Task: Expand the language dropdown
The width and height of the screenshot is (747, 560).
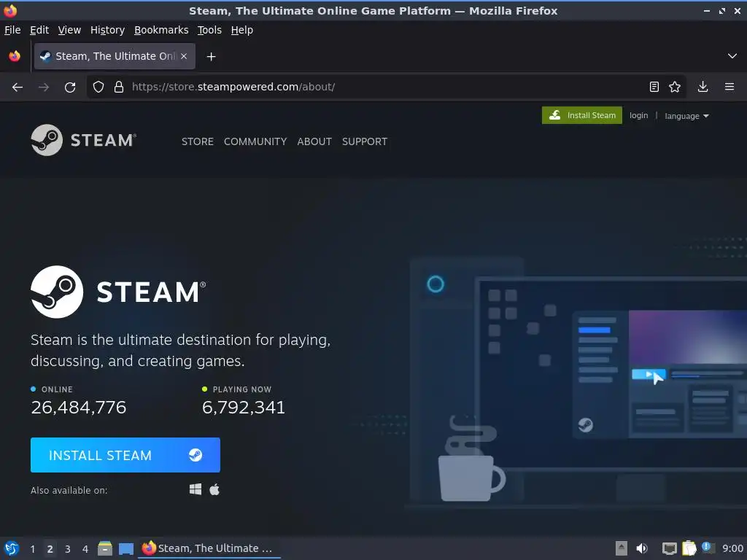Action: pos(686,116)
